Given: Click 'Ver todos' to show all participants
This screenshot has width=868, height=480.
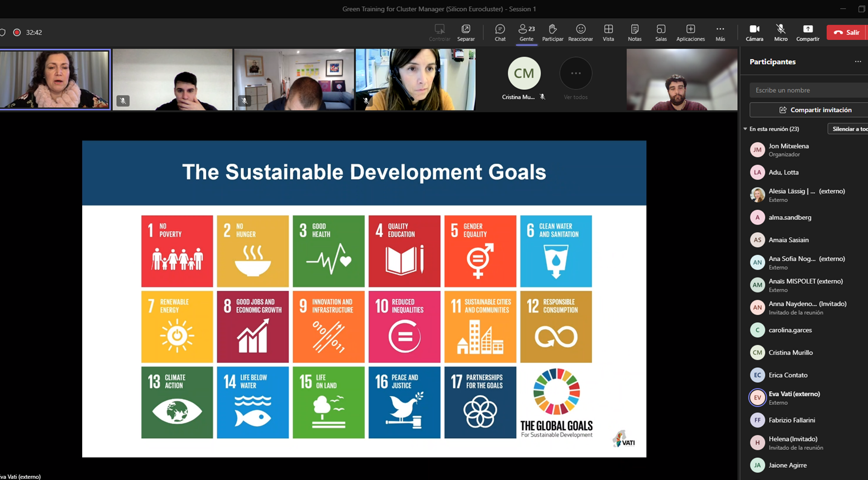Looking at the screenshot, I should (x=575, y=79).
